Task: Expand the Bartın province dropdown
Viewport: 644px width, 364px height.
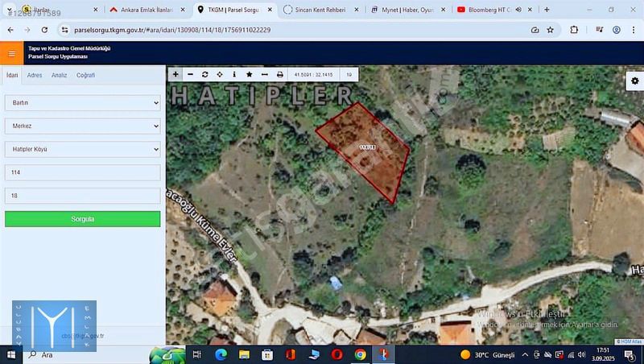Action: [x=82, y=103]
